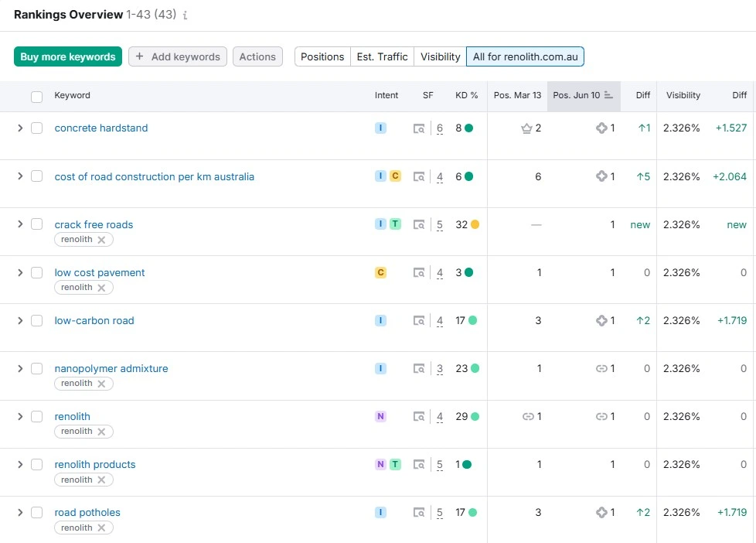The image size is (756, 543).
Task: Remove renolith tag from the renolith keyword
Action: point(101,432)
